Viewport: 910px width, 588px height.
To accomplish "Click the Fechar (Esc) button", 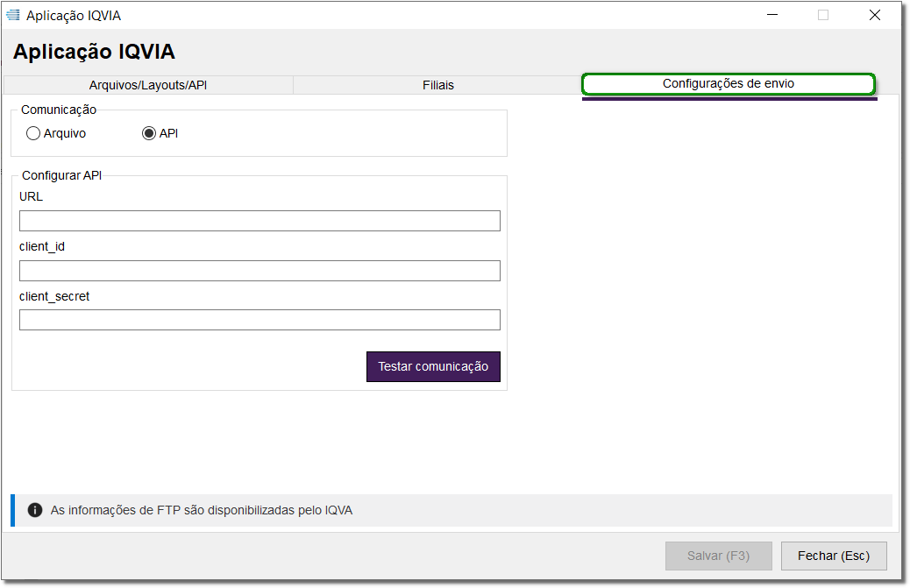I will (x=834, y=556).
